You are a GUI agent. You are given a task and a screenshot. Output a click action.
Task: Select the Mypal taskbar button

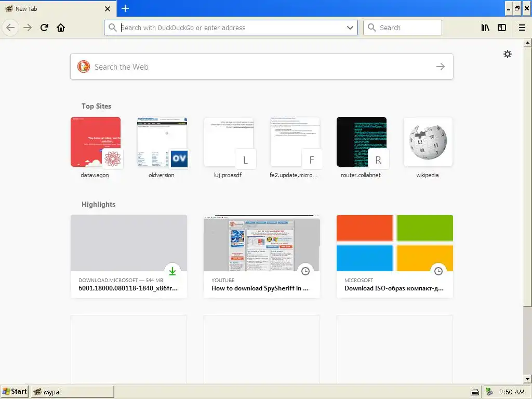pos(73,392)
